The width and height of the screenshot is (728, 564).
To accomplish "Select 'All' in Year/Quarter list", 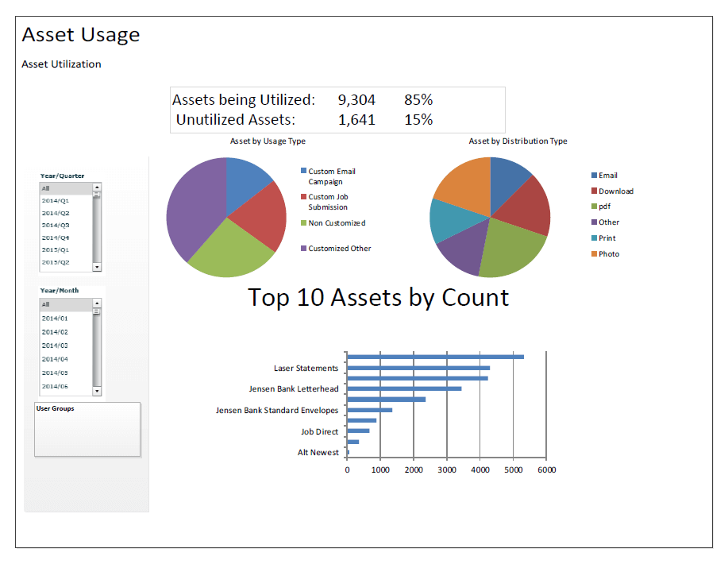I will pos(67,188).
